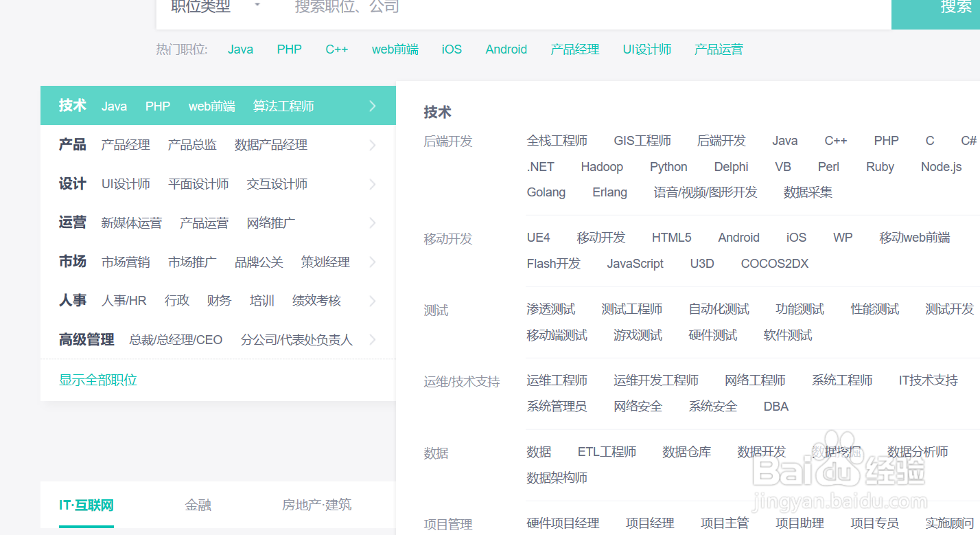This screenshot has height=535, width=980.
Task: Open the HTML5 link under 移动开发
Action: tap(671, 237)
